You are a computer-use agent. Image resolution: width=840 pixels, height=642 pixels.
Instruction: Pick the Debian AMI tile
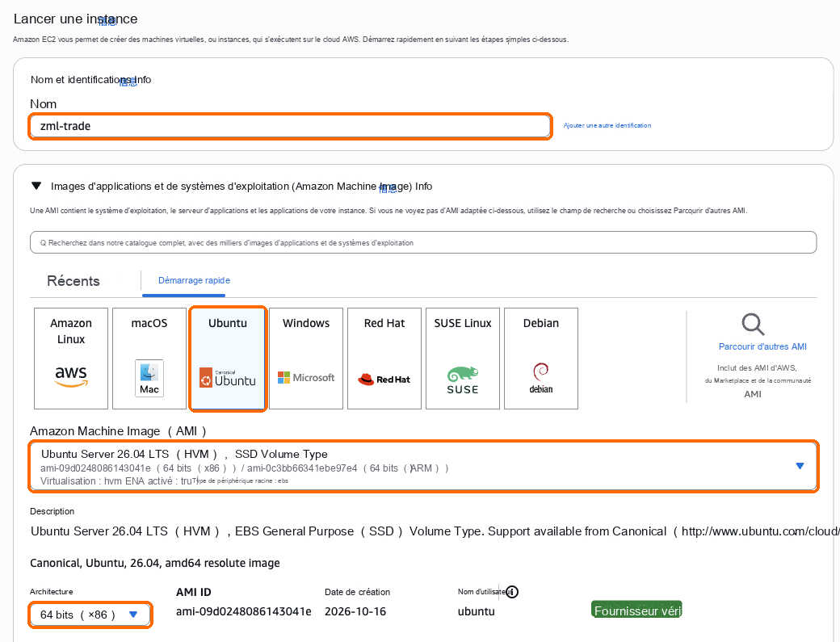click(x=541, y=359)
